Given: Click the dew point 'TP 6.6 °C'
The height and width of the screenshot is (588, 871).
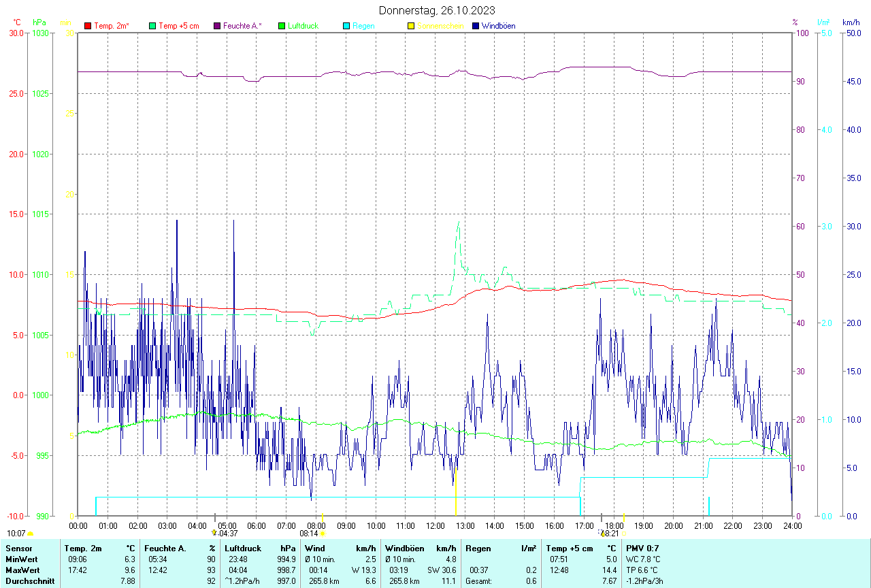Looking at the screenshot, I should (x=642, y=570).
